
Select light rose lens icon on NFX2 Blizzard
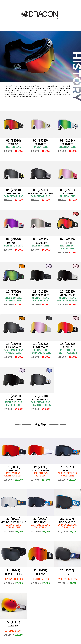pos(76,266)
